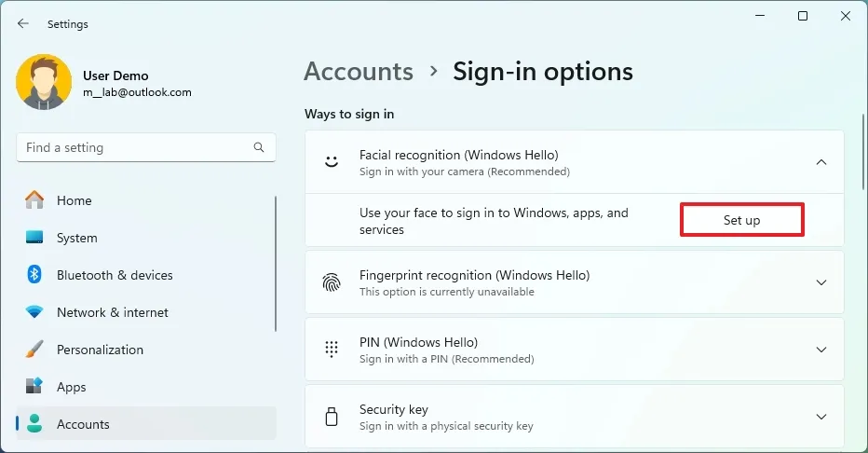Click the User Demo profile picture
The height and width of the screenshot is (453, 868).
pos(44,83)
